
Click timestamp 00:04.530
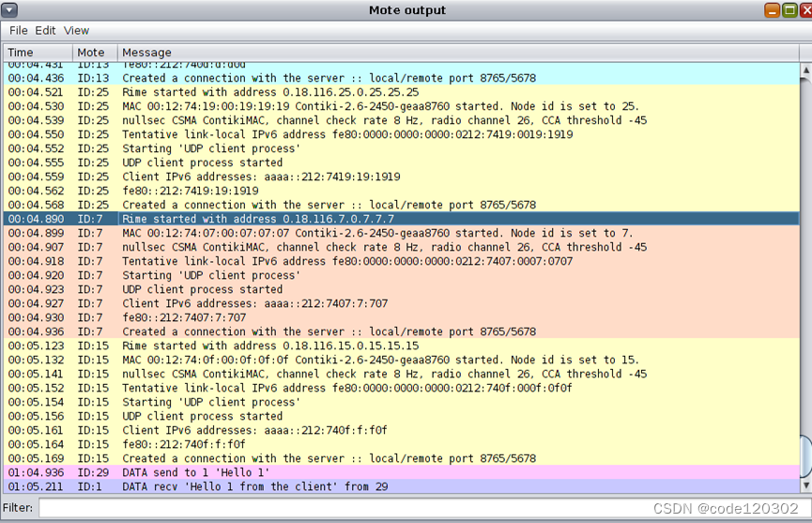[37, 106]
